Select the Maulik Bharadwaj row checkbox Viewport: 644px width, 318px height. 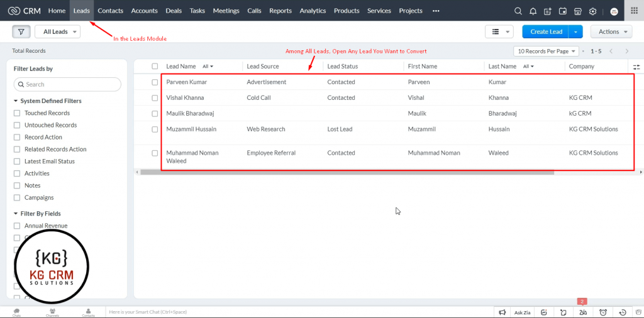155,113
